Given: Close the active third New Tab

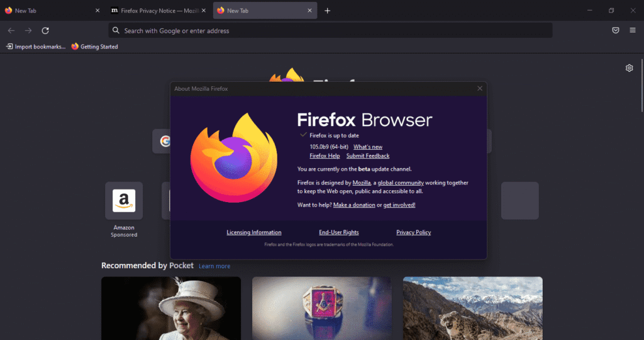Looking at the screenshot, I should (x=309, y=11).
